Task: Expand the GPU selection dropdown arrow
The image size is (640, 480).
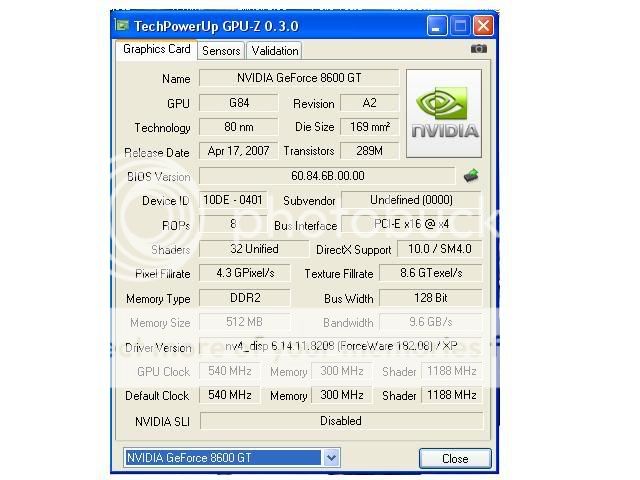Action: click(x=331, y=458)
